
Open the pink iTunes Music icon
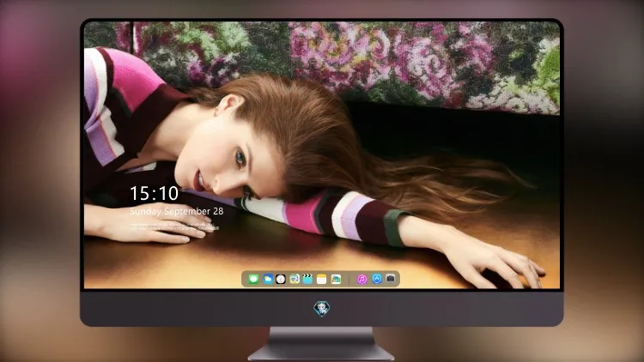(x=361, y=279)
